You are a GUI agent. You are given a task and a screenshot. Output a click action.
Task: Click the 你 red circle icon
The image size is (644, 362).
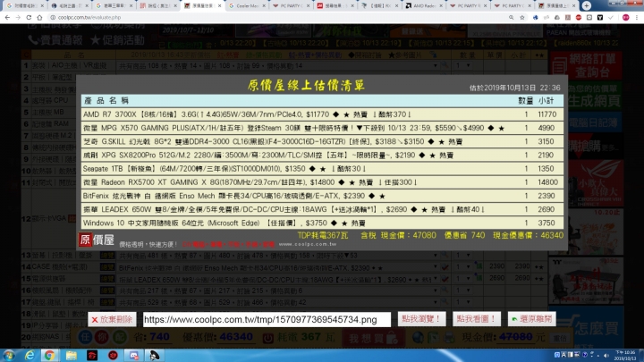(102, 337)
